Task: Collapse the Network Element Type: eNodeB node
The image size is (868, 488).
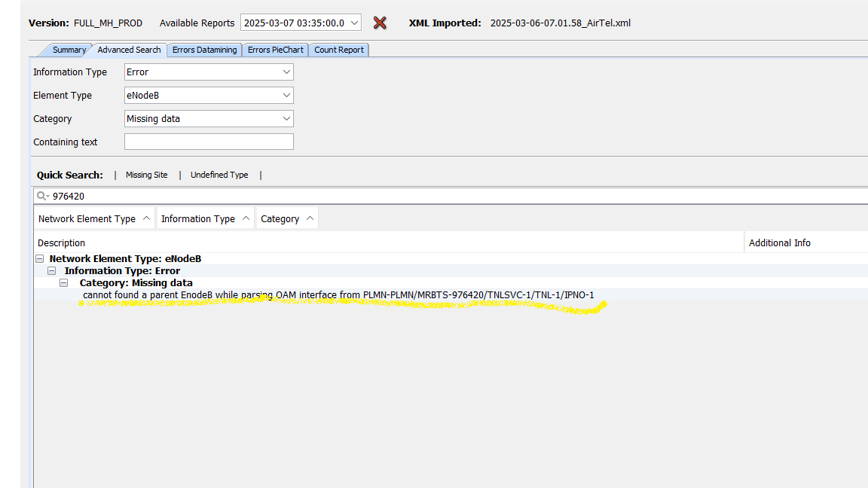Action: tap(40, 259)
